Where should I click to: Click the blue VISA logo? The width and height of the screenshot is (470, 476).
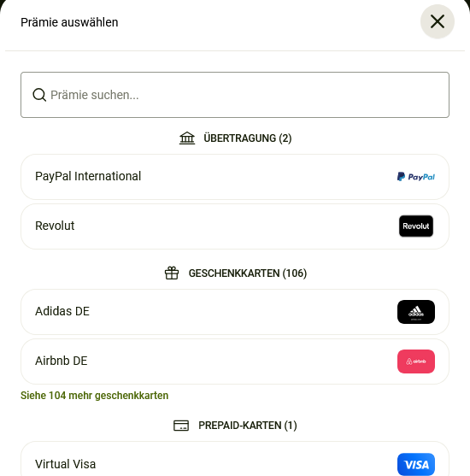pyautogui.click(x=416, y=465)
